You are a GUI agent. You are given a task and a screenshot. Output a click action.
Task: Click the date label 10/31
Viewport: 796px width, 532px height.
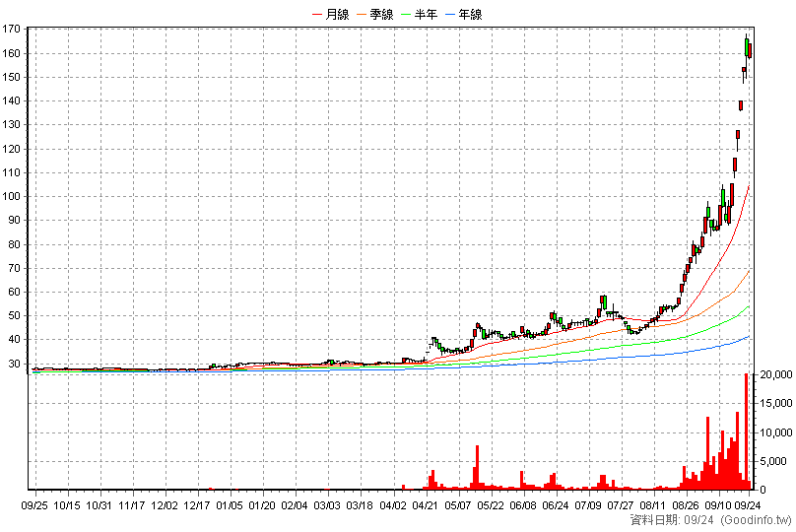click(99, 505)
